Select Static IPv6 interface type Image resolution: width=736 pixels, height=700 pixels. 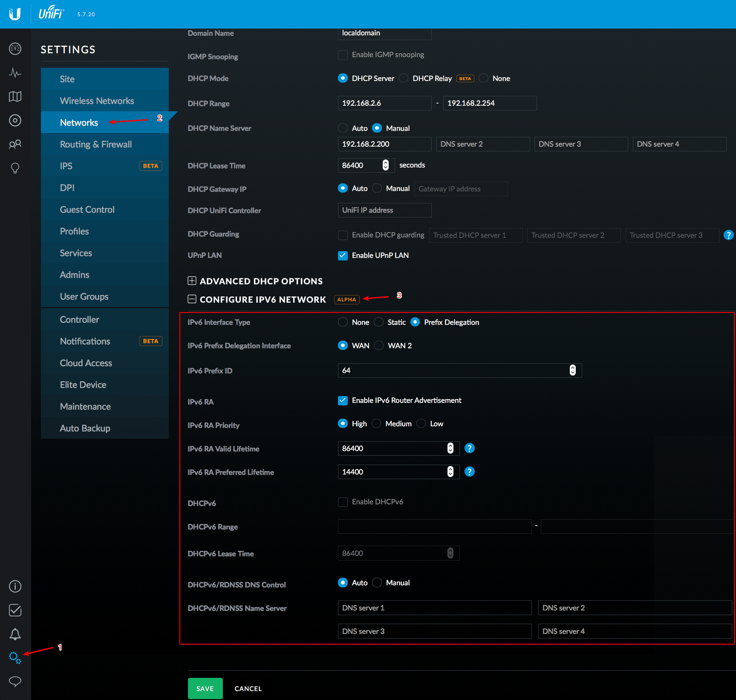[x=378, y=322]
